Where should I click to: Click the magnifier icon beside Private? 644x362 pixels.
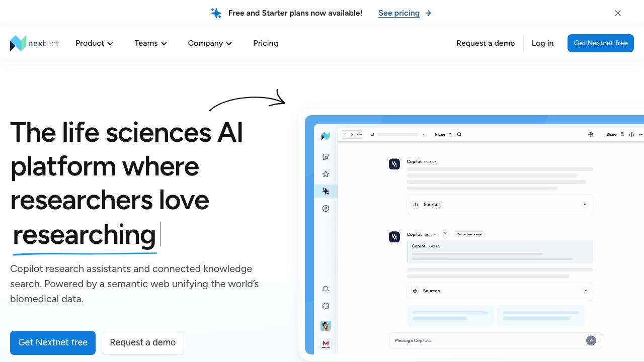[459, 134]
